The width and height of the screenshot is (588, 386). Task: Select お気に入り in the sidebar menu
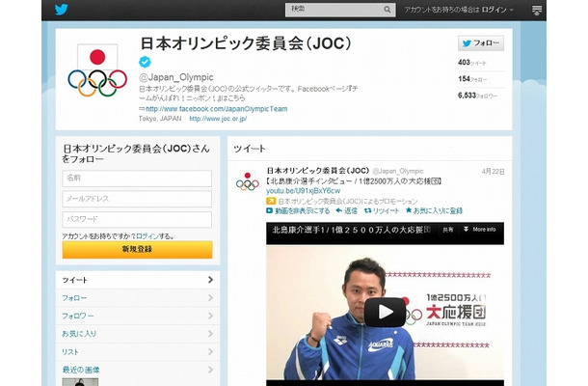coord(138,334)
